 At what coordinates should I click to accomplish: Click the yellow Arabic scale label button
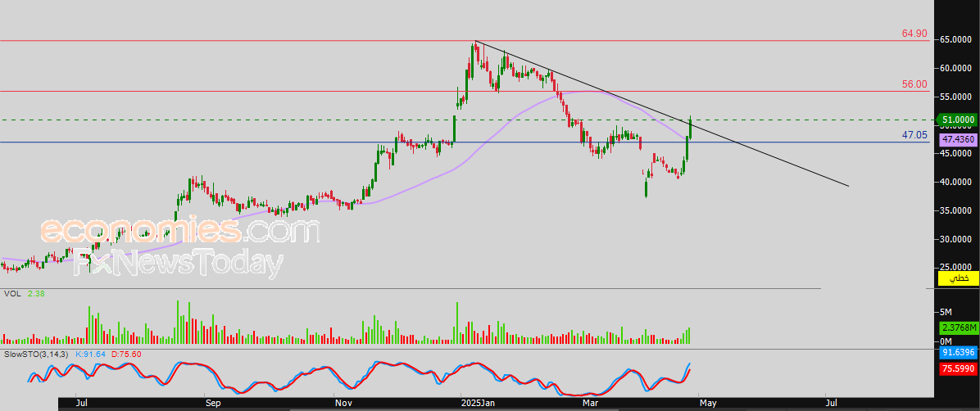click(960, 278)
